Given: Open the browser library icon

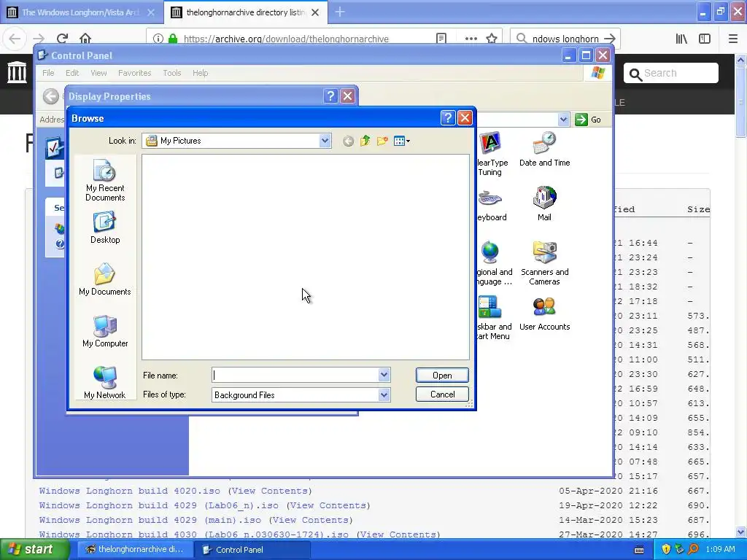Looking at the screenshot, I should [682, 39].
